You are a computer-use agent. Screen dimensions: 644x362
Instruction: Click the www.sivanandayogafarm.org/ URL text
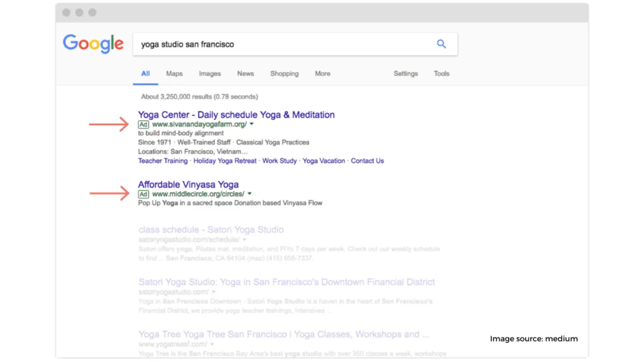199,124
